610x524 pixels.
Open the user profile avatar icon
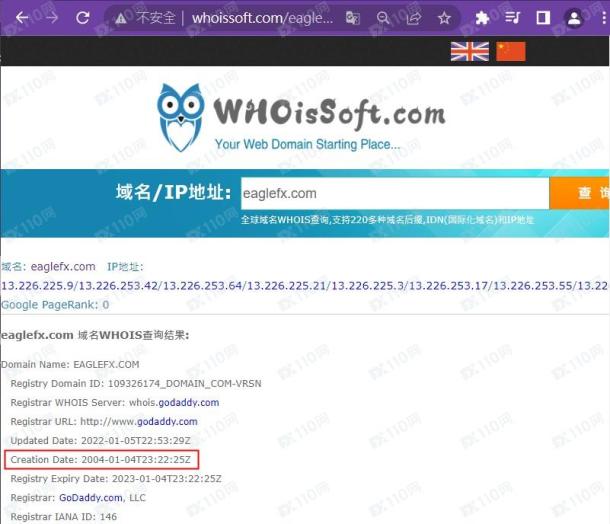574,18
